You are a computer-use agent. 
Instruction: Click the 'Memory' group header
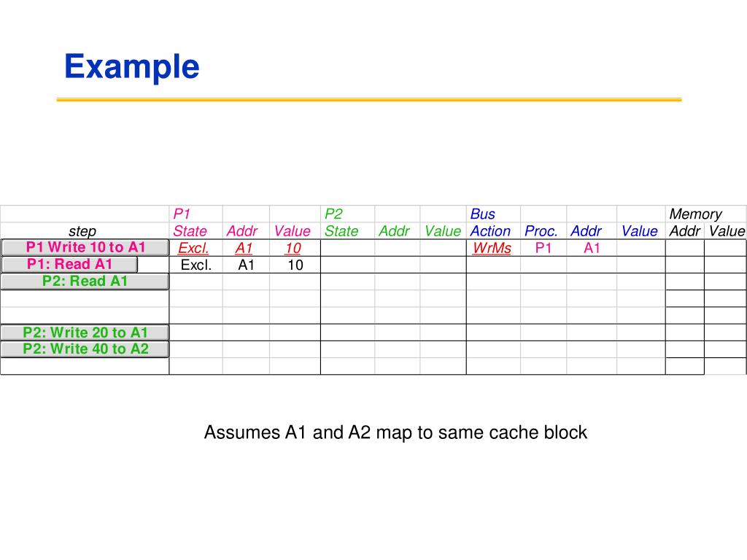[x=695, y=214]
